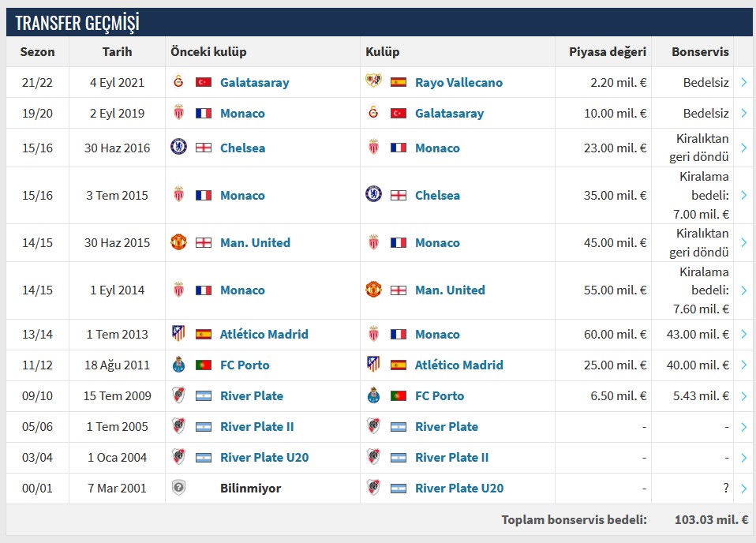
Task: Click the River Plate crest in the 09/10 row
Action: pos(178,395)
